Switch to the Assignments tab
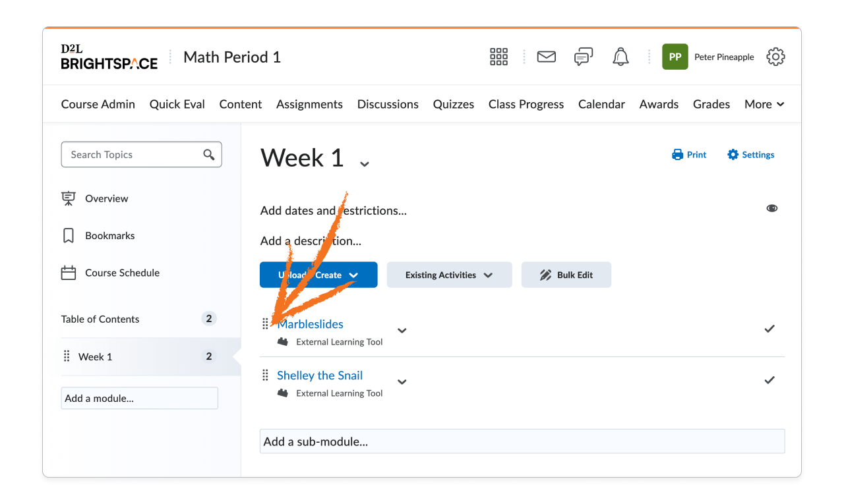844x504 pixels. [309, 103]
